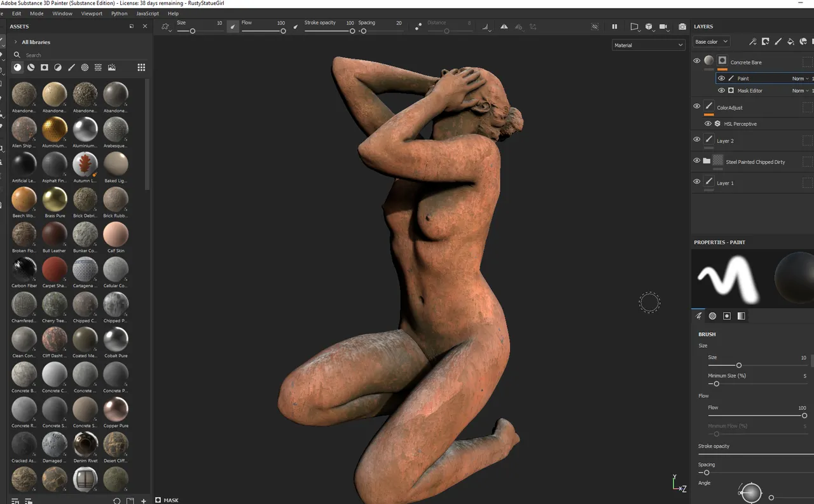Viewport: 814px width, 504px height.
Task: Hide the Mask Editor effect
Action: point(721,90)
